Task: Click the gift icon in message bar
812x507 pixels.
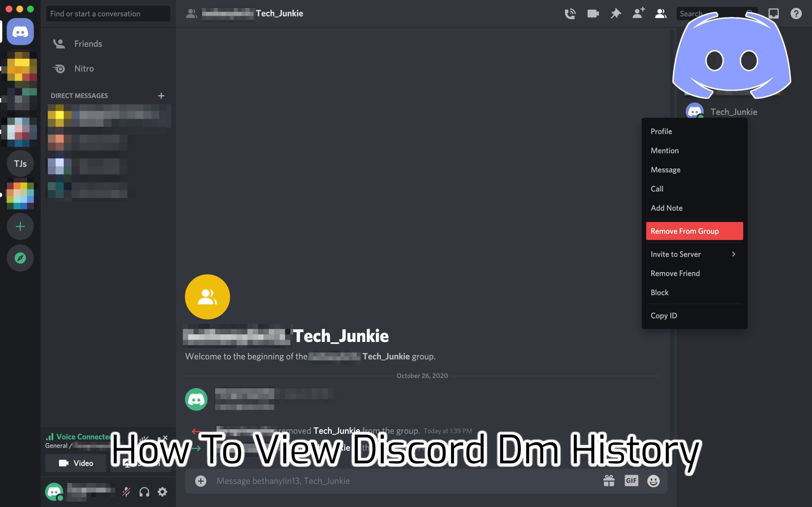Action: point(608,480)
